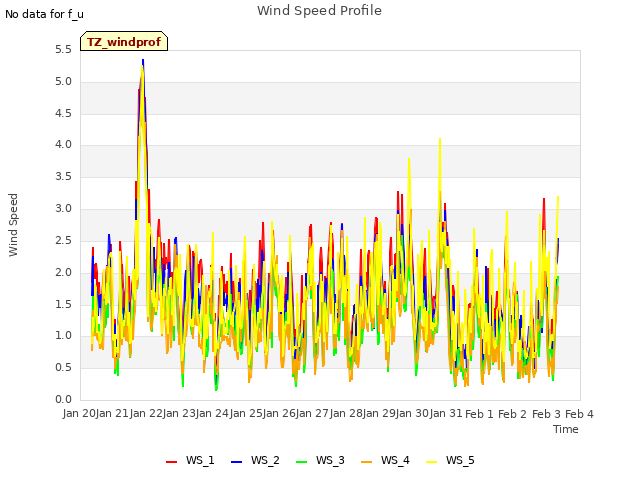
Task: Click the Feb 2 x-axis tick label
Action: pyautogui.click(x=513, y=414)
